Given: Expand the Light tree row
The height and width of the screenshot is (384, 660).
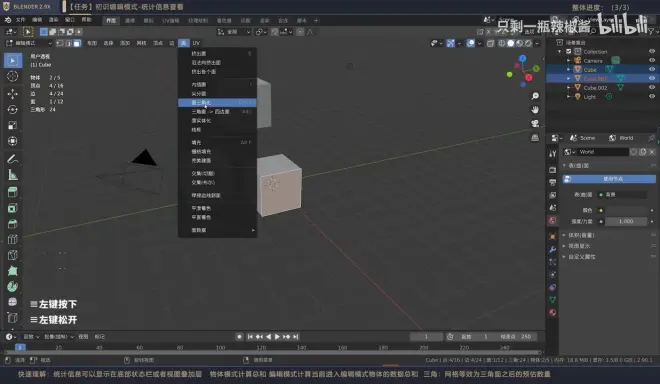Looking at the screenshot, I should click(x=569, y=96).
